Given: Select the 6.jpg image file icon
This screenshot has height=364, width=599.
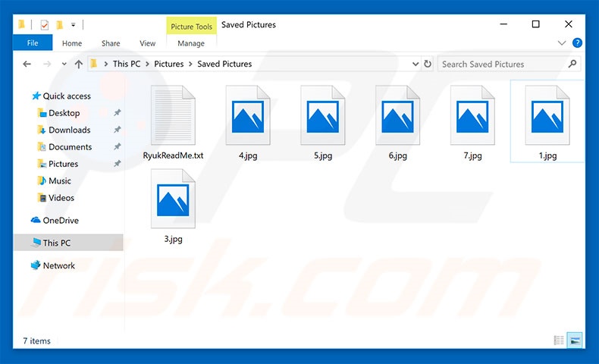Looking at the screenshot, I should click(397, 115).
